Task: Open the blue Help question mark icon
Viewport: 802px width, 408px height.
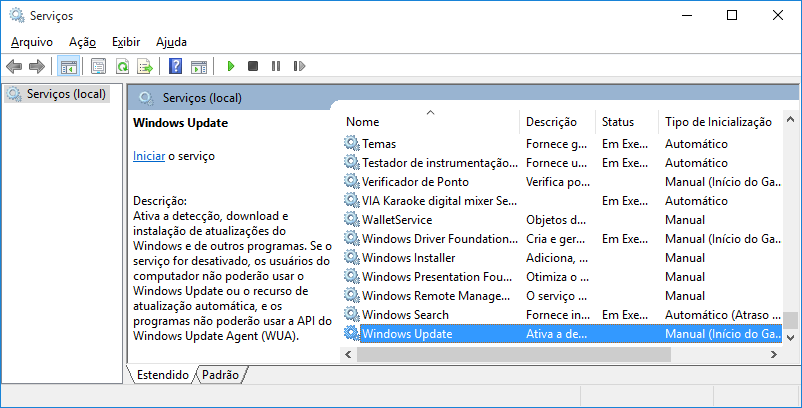Action: 175,66
